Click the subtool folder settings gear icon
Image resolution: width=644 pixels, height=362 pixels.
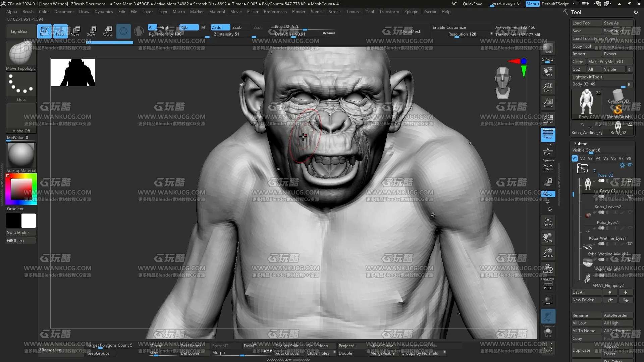pos(622,165)
